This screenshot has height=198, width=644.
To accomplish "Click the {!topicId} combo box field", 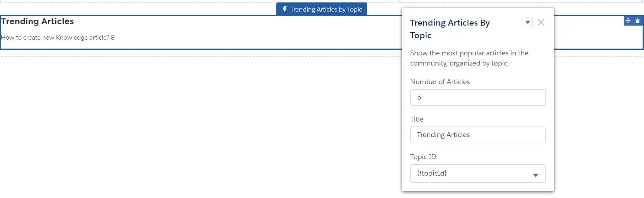I will [x=478, y=173].
